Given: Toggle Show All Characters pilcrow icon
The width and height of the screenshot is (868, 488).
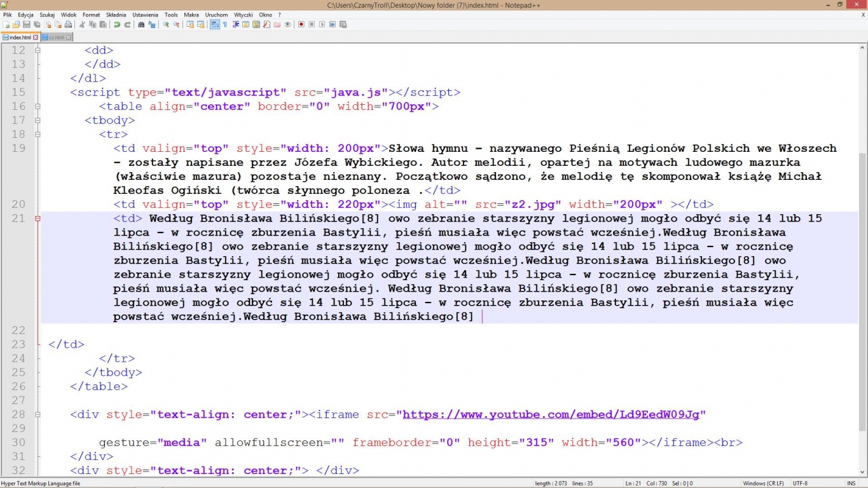Looking at the screenshot, I should (x=225, y=25).
